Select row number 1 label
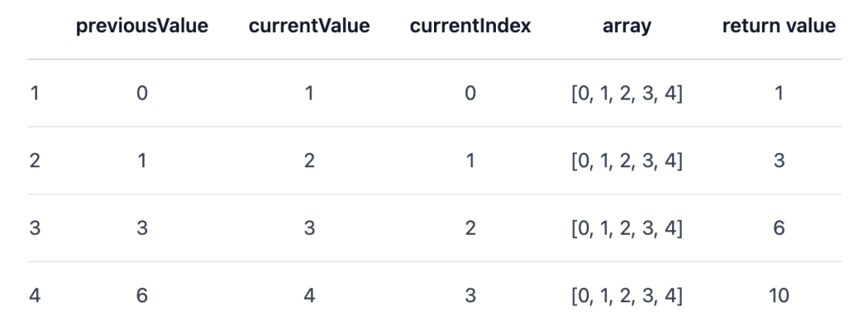Viewport: 868px width, 336px height. point(34,93)
